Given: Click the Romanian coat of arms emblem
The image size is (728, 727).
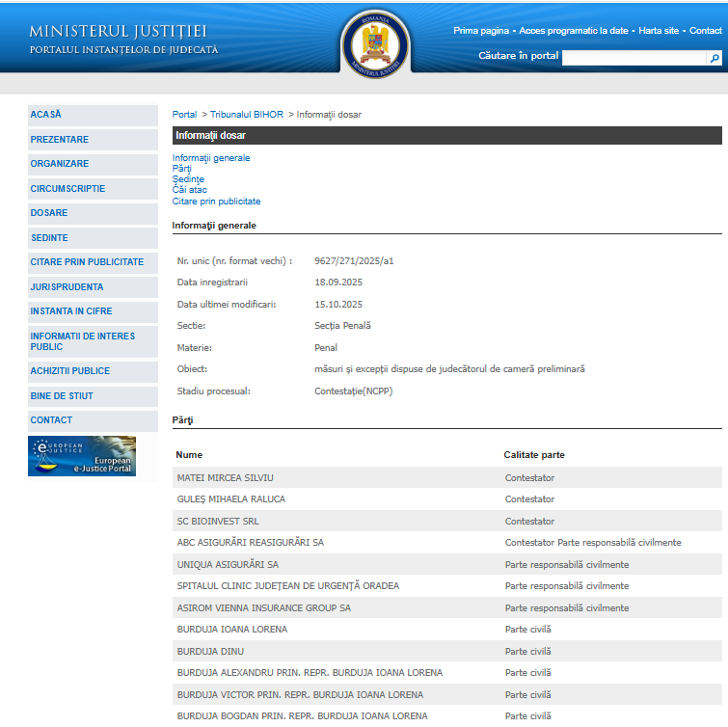Looking at the screenshot, I should pyautogui.click(x=375, y=44).
